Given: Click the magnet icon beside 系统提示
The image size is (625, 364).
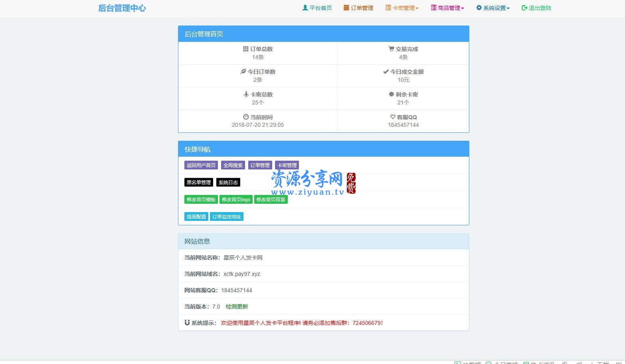Looking at the screenshot, I should click(x=187, y=323).
